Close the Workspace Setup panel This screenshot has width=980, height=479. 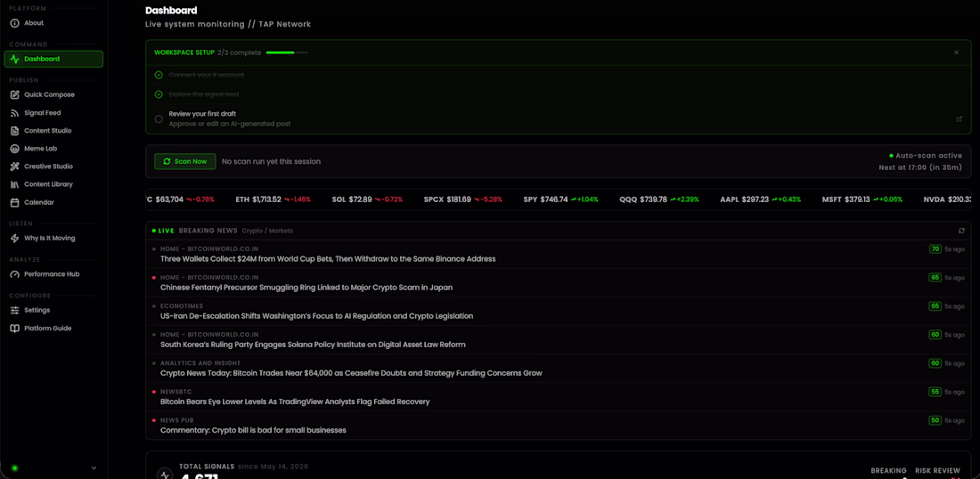956,53
